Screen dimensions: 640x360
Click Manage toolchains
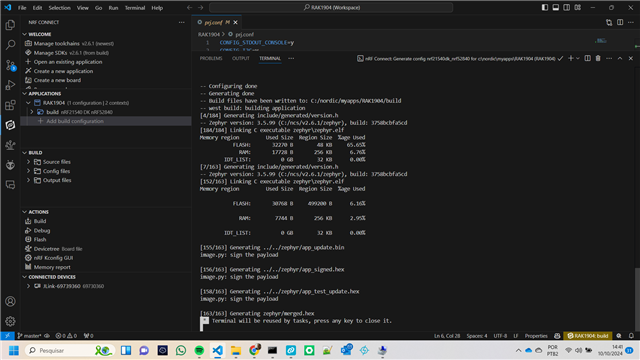57,43
